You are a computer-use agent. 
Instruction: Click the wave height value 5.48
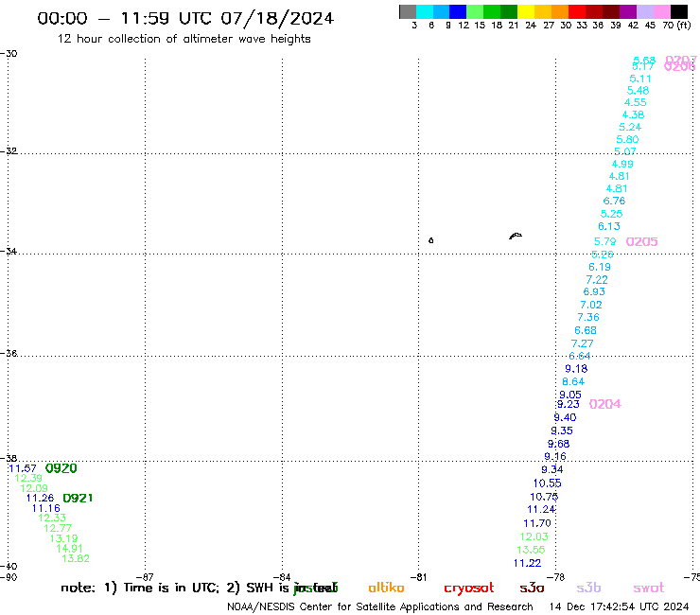click(x=638, y=91)
